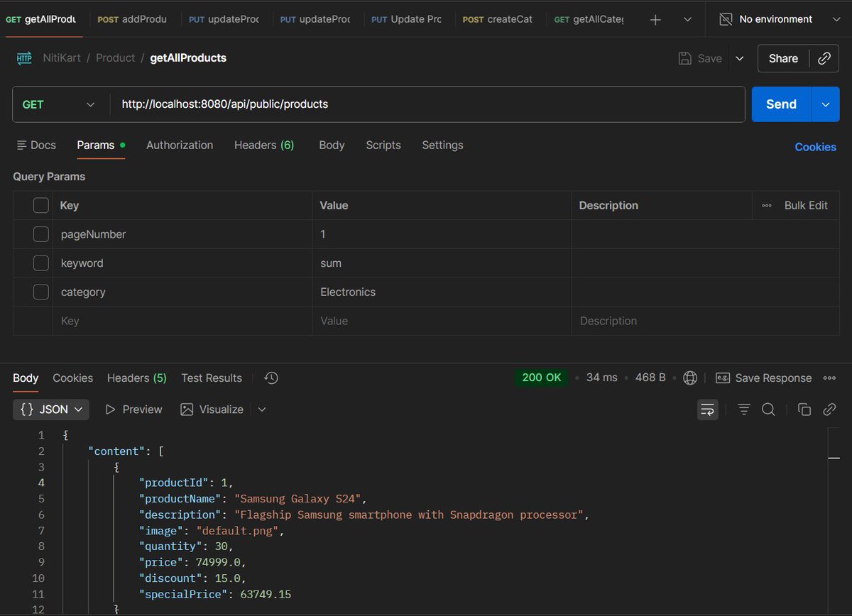This screenshot has width=852, height=616.
Task: Switch to GET getAllCateg request tab
Action: click(x=589, y=19)
